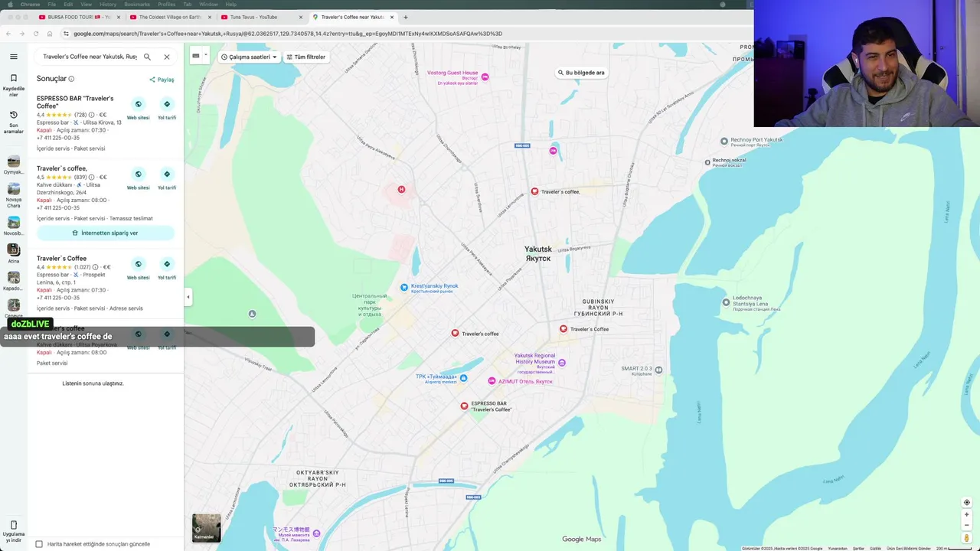Open the Google Maps hamburger menu
The height and width of the screenshot is (551, 980).
(x=13, y=57)
